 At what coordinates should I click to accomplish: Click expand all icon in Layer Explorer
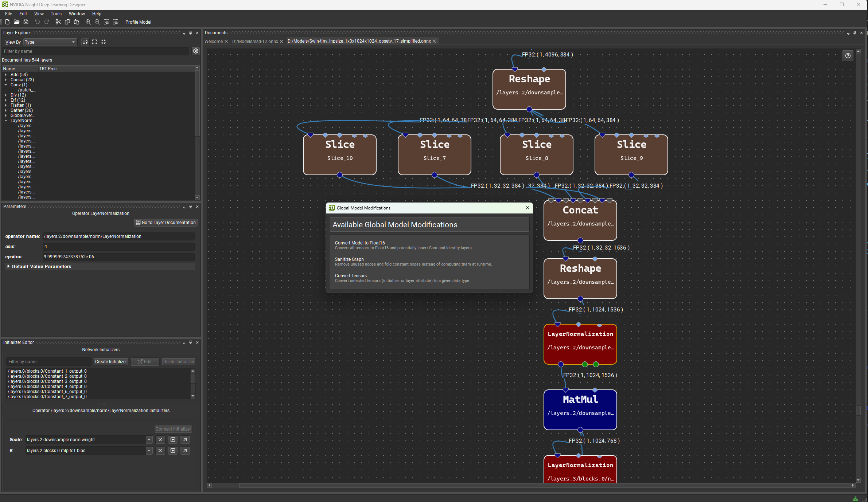pyautogui.click(x=94, y=42)
